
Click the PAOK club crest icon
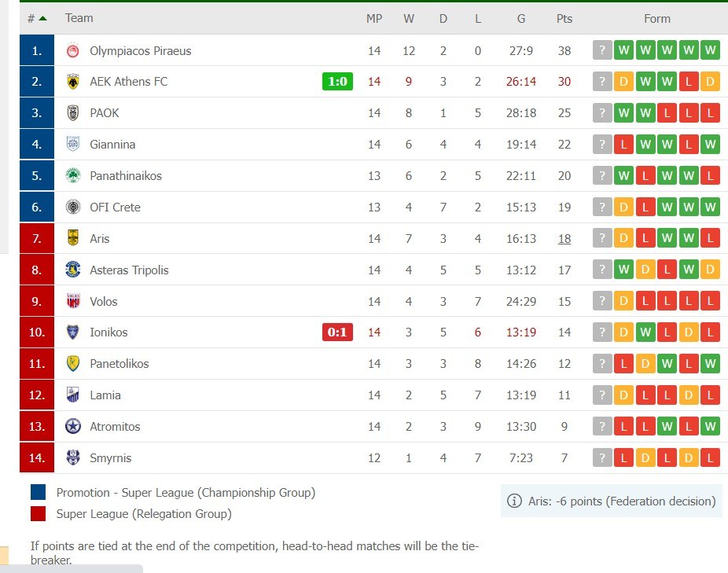tap(73, 113)
